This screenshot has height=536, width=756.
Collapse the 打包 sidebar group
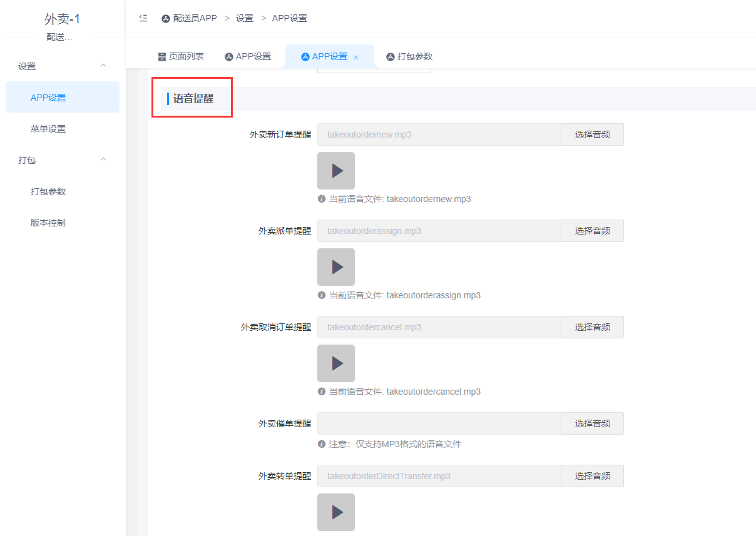tap(104, 159)
